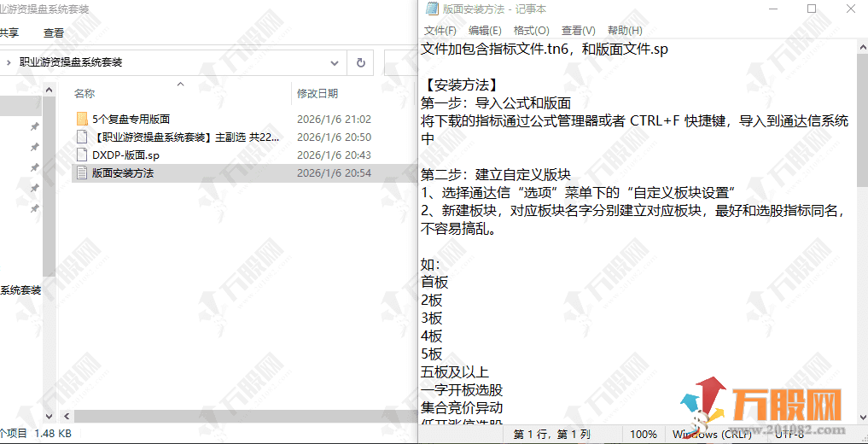Click the line 第二步：建立自定义版块
868x444 pixels.
click(x=496, y=175)
